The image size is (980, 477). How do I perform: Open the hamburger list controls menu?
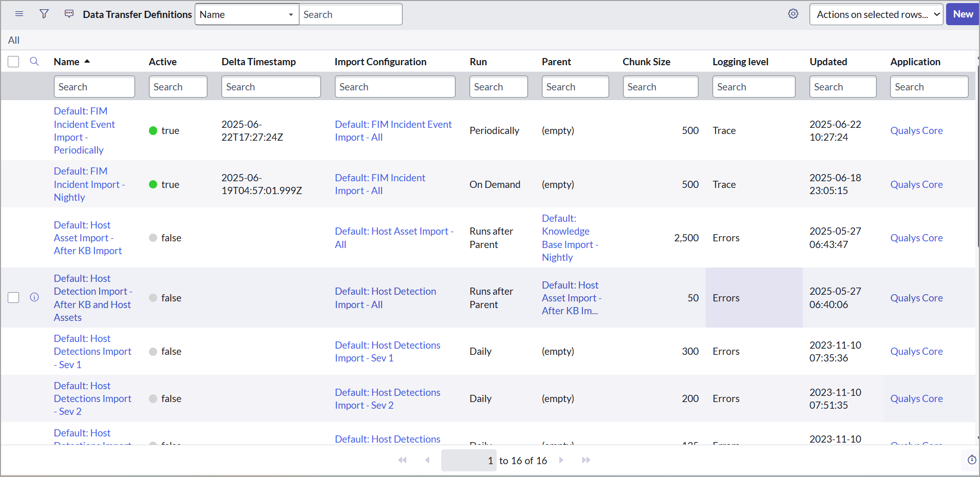pyautogui.click(x=19, y=14)
